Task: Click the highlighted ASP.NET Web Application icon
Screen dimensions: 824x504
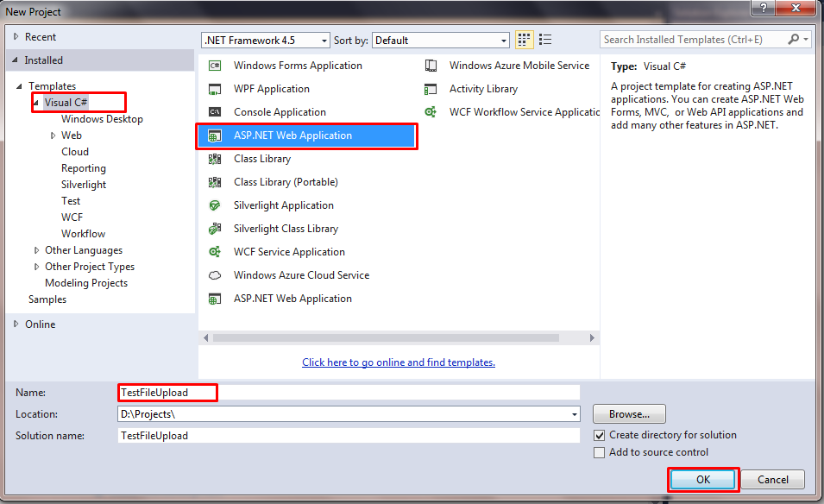Action: [x=215, y=135]
